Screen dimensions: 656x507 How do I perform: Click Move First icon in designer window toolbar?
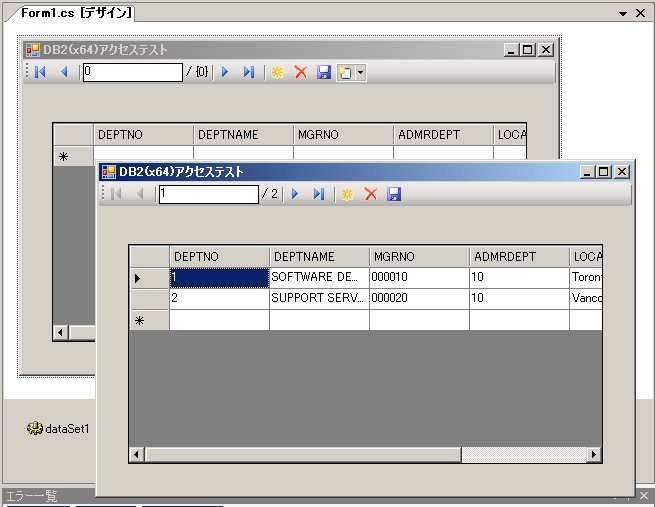coord(40,72)
